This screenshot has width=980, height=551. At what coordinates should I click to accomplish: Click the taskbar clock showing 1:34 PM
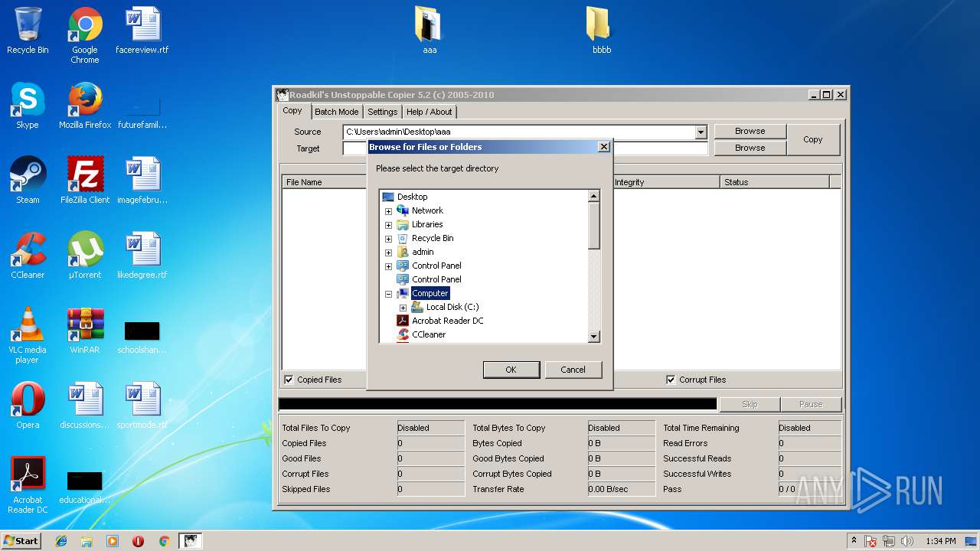[x=940, y=541]
